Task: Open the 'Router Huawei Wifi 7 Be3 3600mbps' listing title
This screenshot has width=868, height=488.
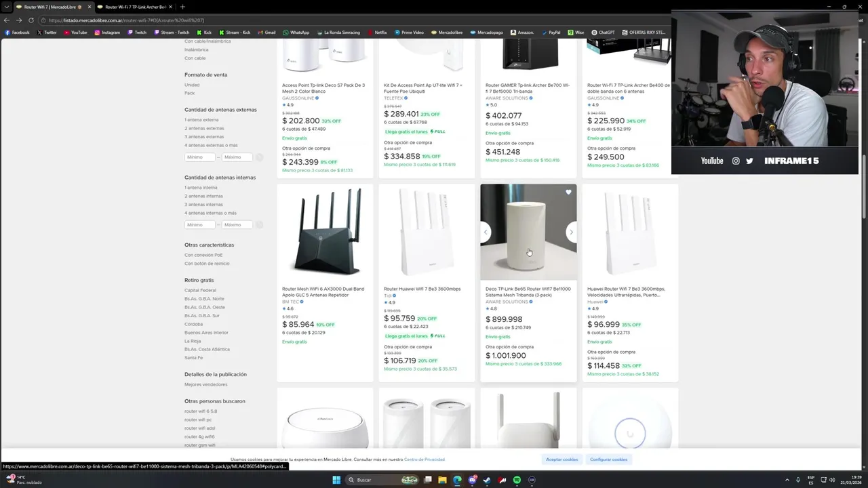Action: click(x=422, y=289)
